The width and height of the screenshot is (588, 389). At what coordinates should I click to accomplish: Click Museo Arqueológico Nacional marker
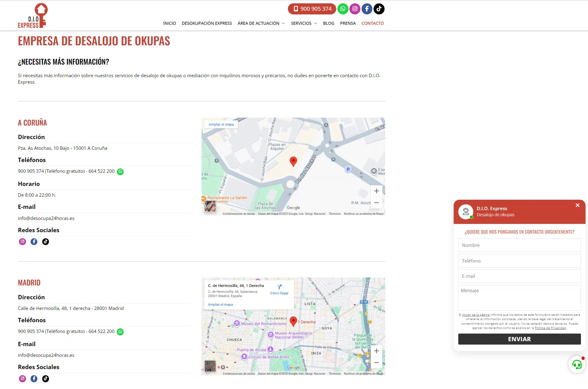[x=271, y=335]
